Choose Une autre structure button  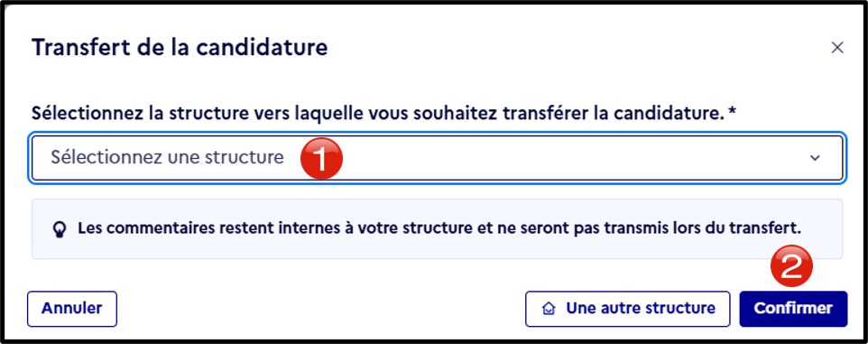pos(628,309)
